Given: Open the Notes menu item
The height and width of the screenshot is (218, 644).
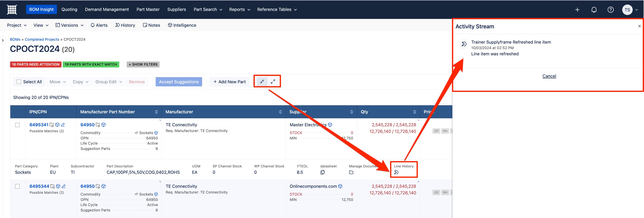Looking at the screenshot, I should [x=151, y=25].
